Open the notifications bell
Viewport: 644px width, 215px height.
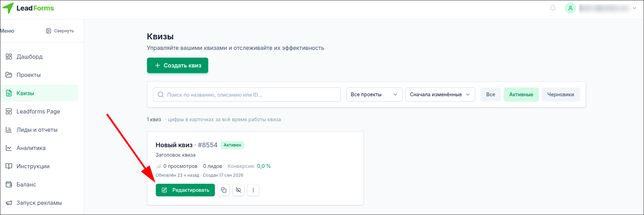pyautogui.click(x=553, y=8)
